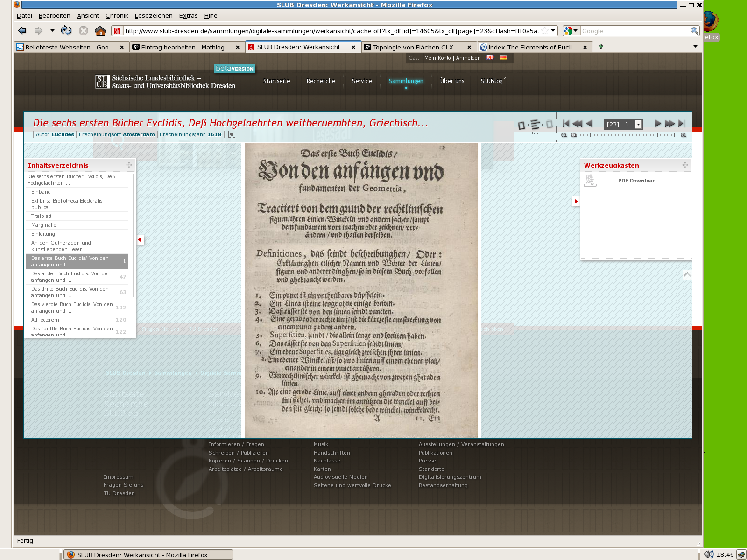The width and height of the screenshot is (747, 560).
Task: Go to the Firefox home page icon
Action: click(100, 31)
